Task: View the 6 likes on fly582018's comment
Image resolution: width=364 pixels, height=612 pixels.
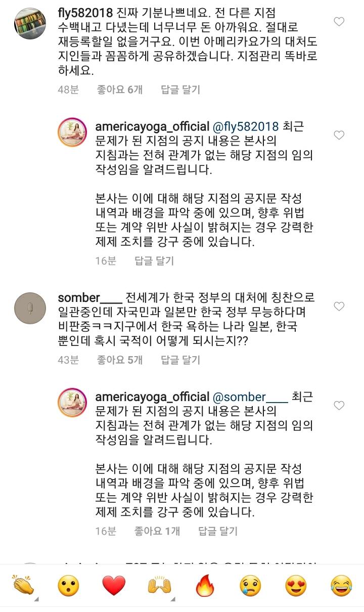Action: pyautogui.click(x=119, y=90)
